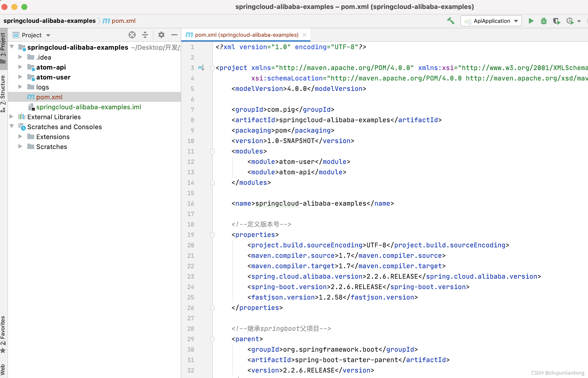The width and height of the screenshot is (588, 378).
Task: Collapse Scratches and Consoles node
Action: [x=12, y=126]
